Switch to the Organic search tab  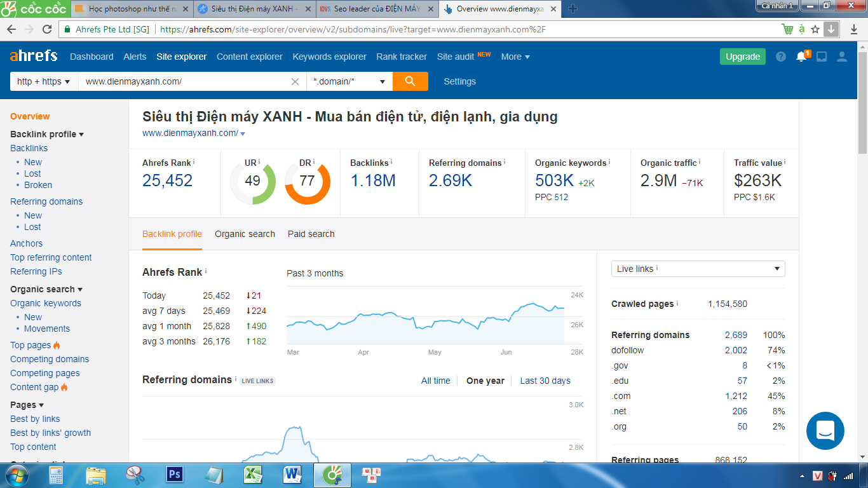tap(245, 234)
